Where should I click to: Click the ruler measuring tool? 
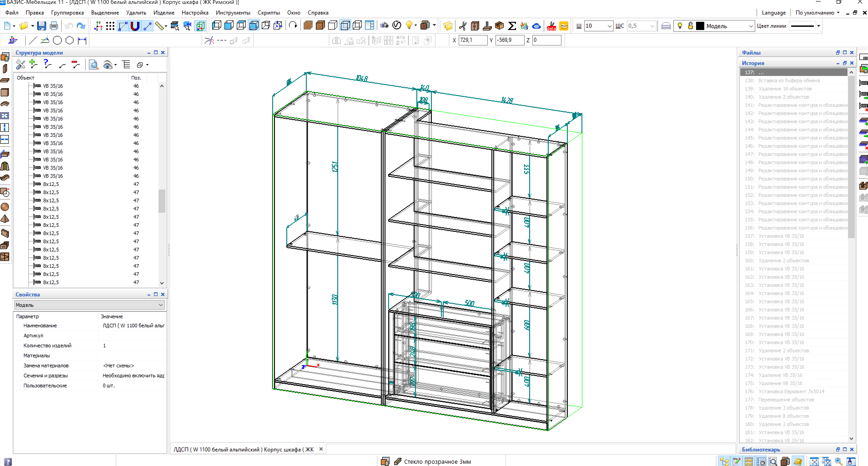pos(159,26)
